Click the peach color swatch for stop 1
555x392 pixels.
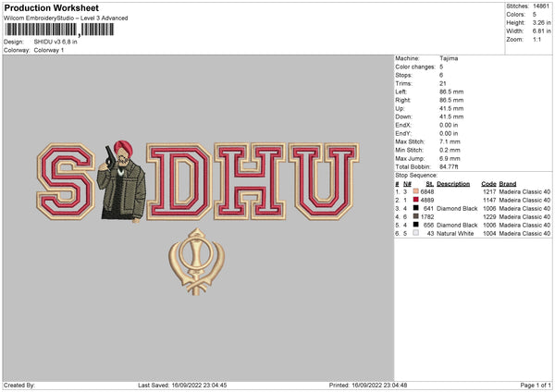(416, 191)
